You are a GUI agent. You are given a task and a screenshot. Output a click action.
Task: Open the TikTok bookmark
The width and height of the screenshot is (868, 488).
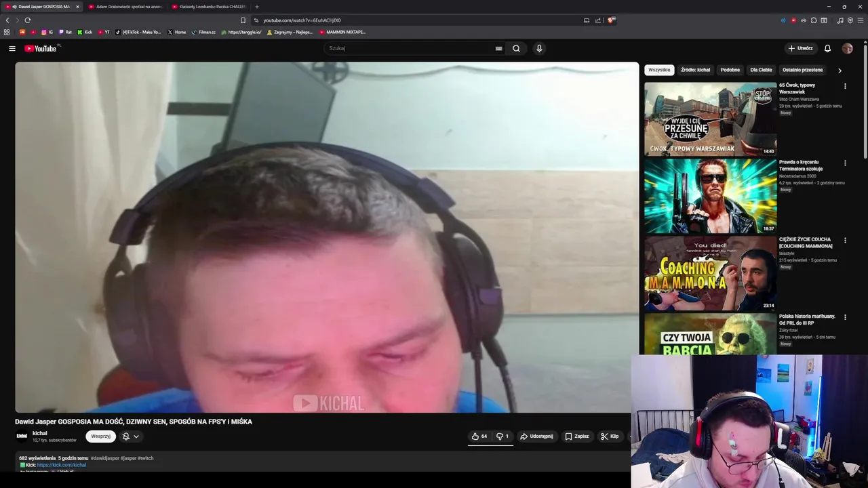pos(138,32)
